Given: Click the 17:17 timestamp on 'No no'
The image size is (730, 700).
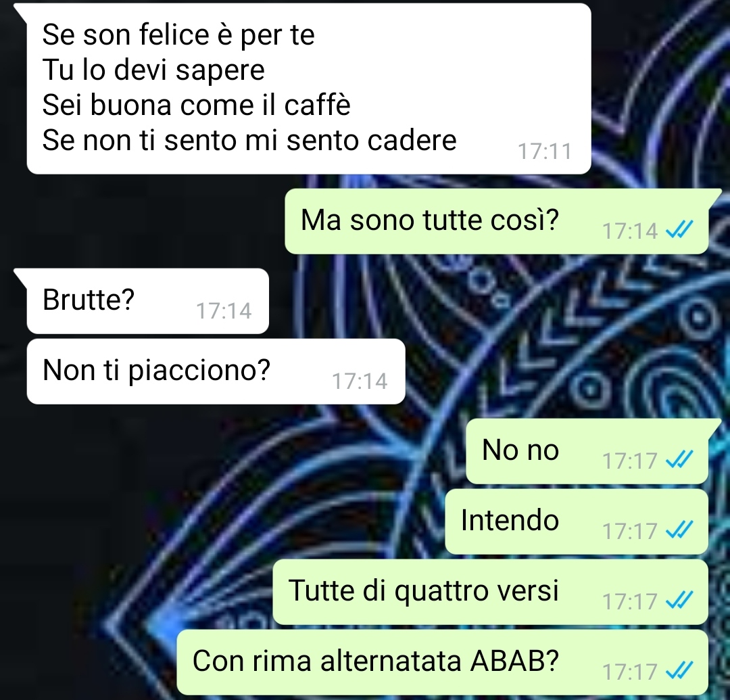Looking at the screenshot, I should pos(629,461).
